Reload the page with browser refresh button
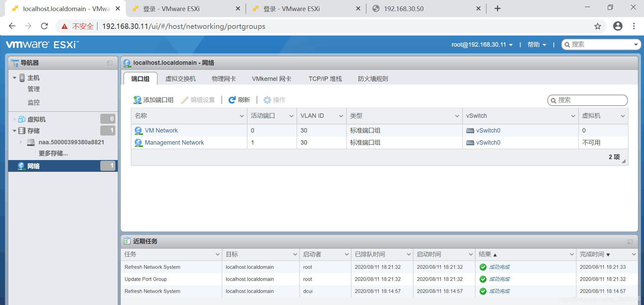The width and height of the screenshot is (644, 305). 44,26
